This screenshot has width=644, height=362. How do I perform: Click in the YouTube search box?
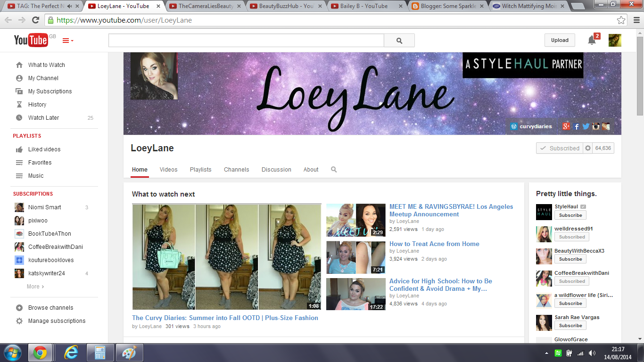point(246,41)
